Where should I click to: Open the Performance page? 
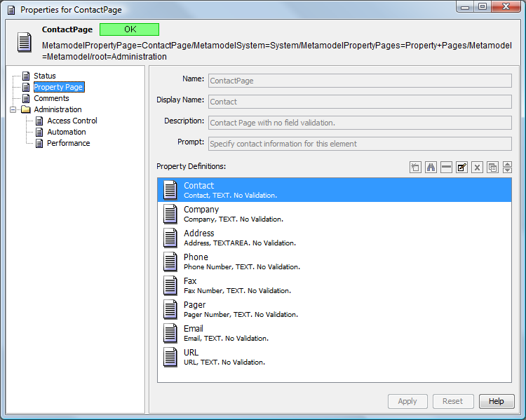pyautogui.click(x=69, y=143)
